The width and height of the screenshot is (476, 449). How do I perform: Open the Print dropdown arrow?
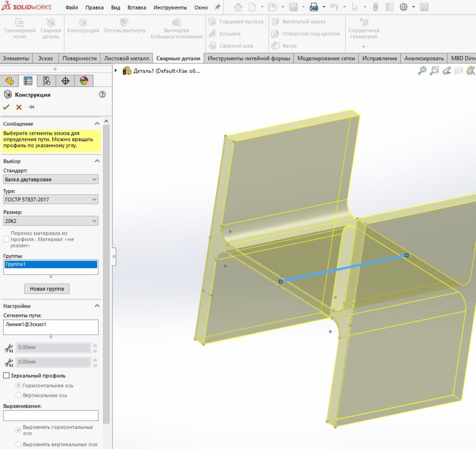324,7
